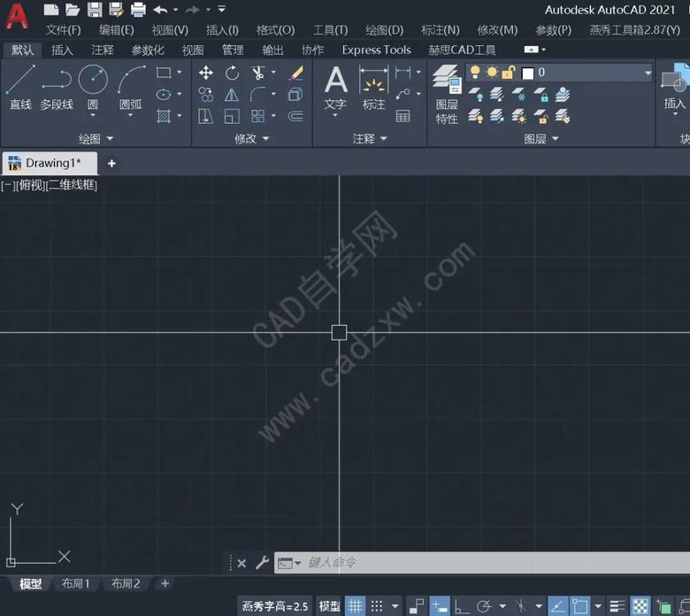The height and width of the screenshot is (616, 690).
Task: Select the 直线 (Line) drawing tool
Action: tap(20, 87)
